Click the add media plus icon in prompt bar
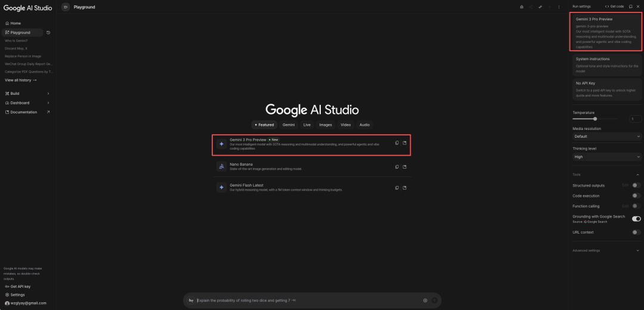644x310 pixels. point(425,300)
